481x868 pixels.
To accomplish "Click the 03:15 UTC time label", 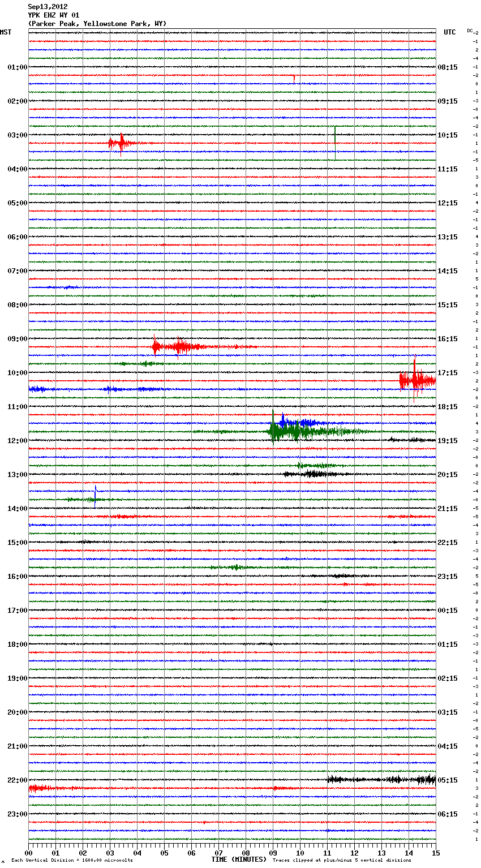I will pyautogui.click(x=448, y=712).
